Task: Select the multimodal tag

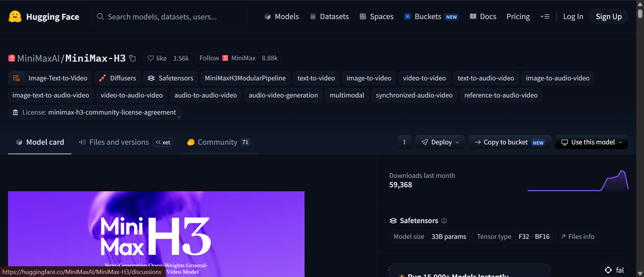Action: click(347, 95)
